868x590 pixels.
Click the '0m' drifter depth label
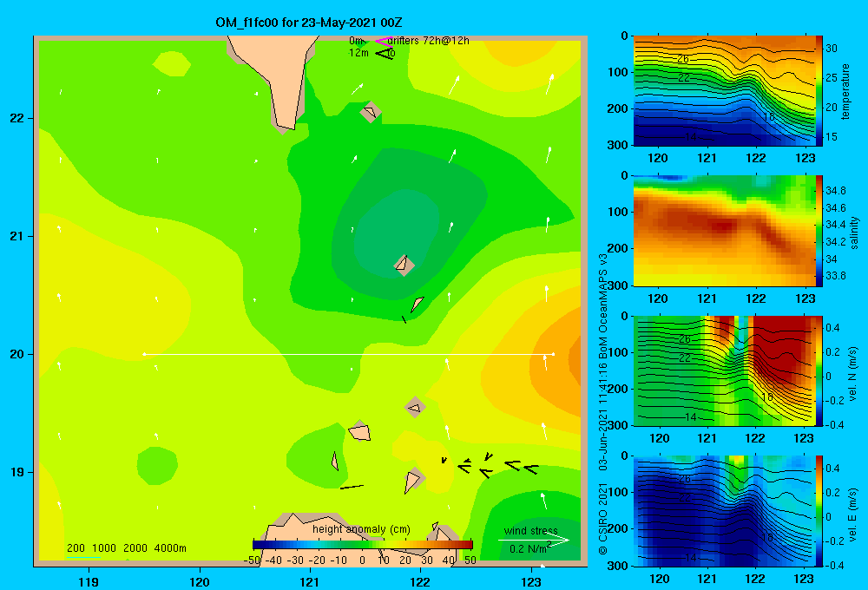(x=356, y=41)
